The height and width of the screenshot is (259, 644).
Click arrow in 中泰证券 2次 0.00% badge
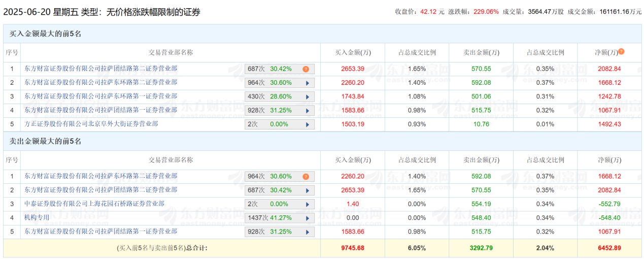pyautogui.click(x=307, y=204)
